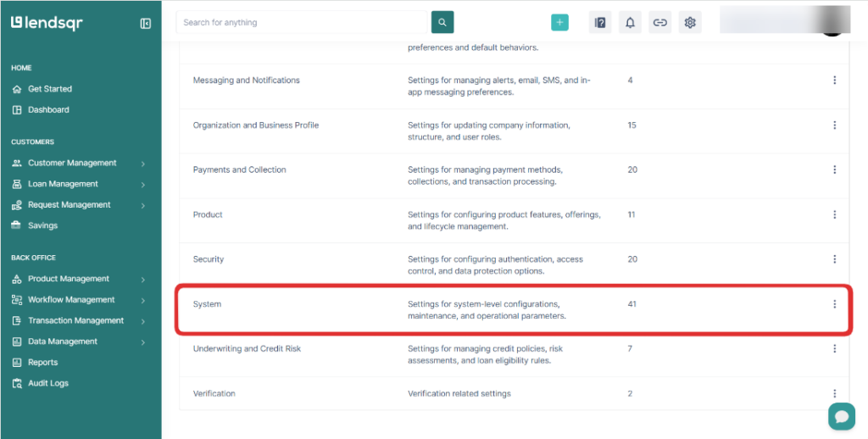The image size is (868, 439).
Task: Open Audit Logs menu item
Action: [x=48, y=383]
